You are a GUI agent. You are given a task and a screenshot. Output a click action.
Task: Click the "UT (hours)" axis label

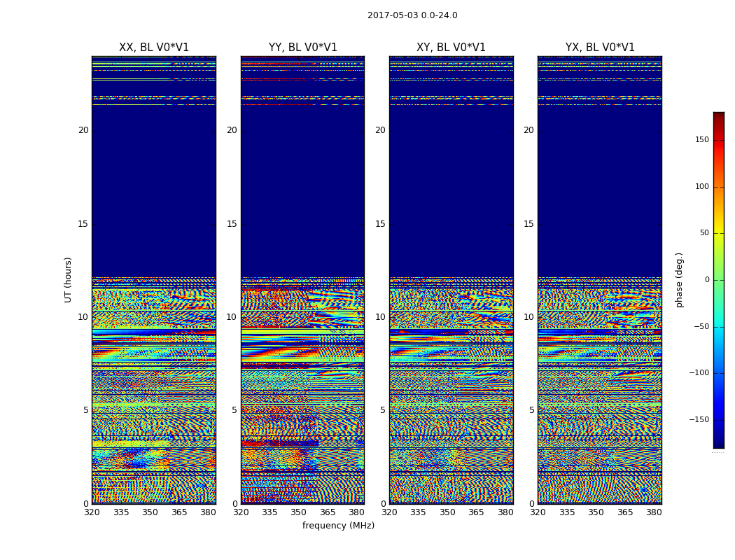[x=68, y=280]
